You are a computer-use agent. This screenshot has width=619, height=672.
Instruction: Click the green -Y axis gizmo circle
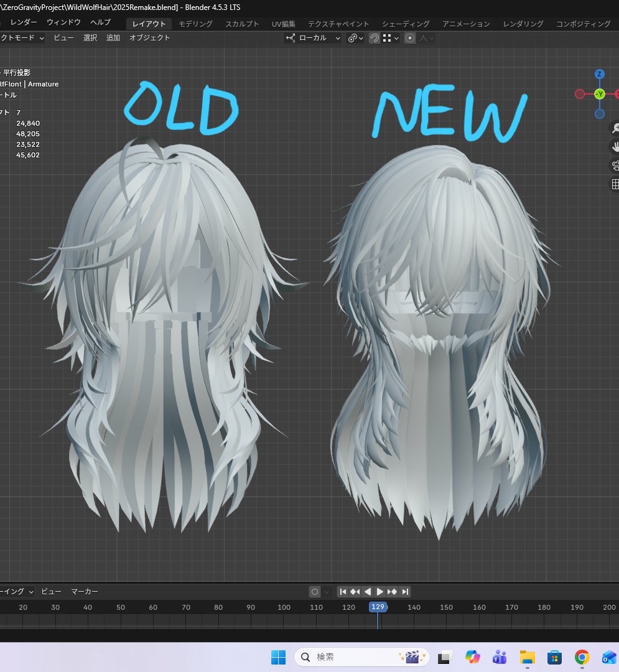(600, 94)
